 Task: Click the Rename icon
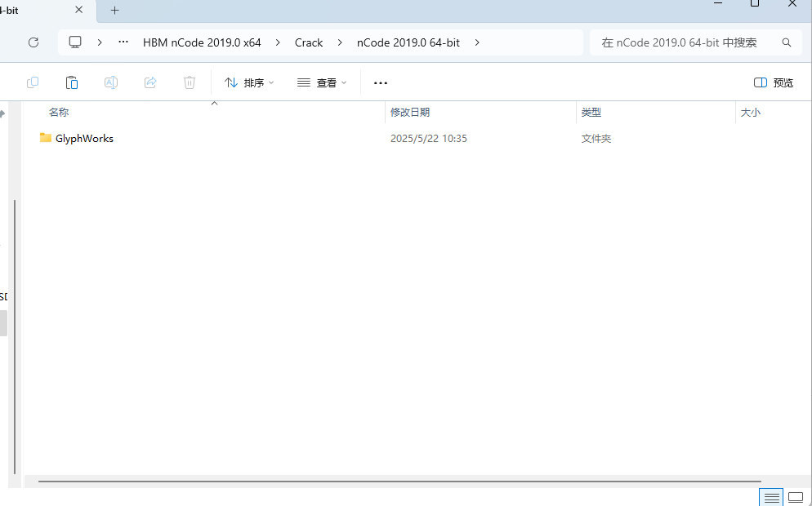tap(111, 82)
